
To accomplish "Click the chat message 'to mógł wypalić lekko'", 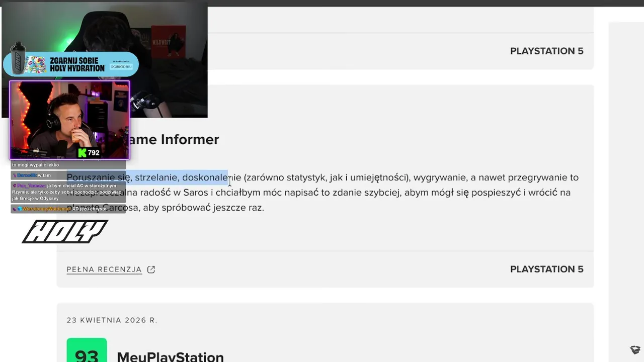I will pyautogui.click(x=35, y=165).
